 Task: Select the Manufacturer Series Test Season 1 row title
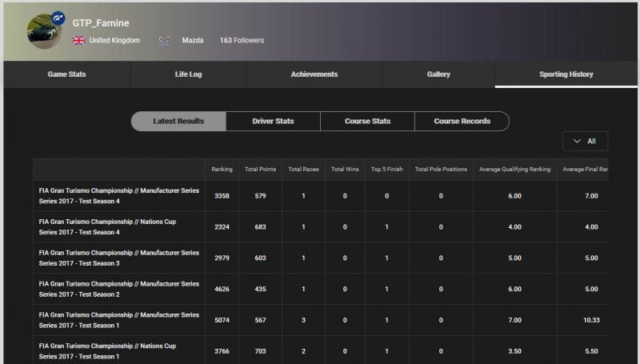point(119,320)
